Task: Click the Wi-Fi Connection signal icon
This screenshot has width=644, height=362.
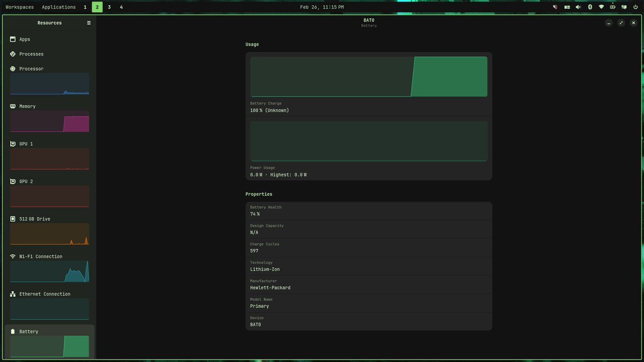Action: tap(13, 256)
